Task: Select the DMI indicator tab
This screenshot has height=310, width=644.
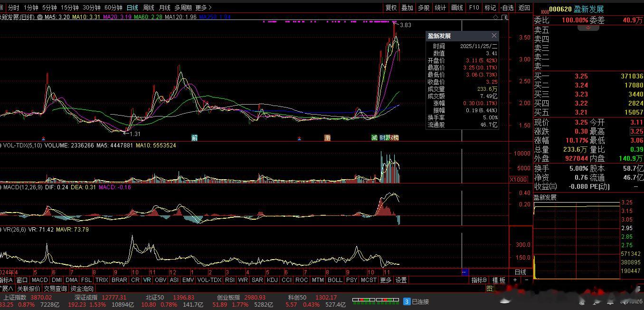Action: [x=57, y=280]
